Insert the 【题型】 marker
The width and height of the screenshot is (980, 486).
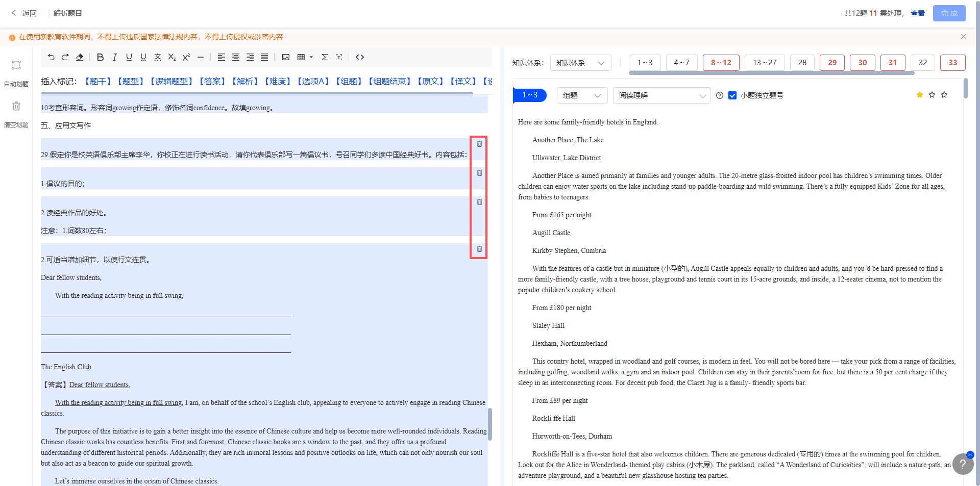(x=130, y=82)
